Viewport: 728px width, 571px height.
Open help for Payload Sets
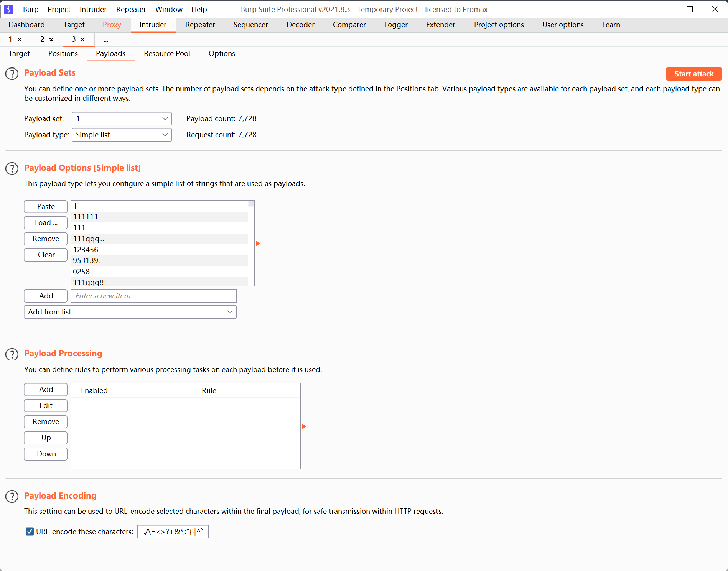coord(12,73)
